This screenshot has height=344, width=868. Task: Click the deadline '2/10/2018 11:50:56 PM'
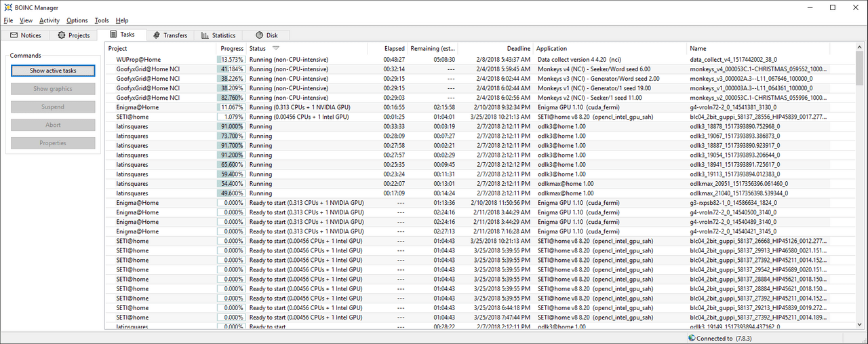[500, 202]
